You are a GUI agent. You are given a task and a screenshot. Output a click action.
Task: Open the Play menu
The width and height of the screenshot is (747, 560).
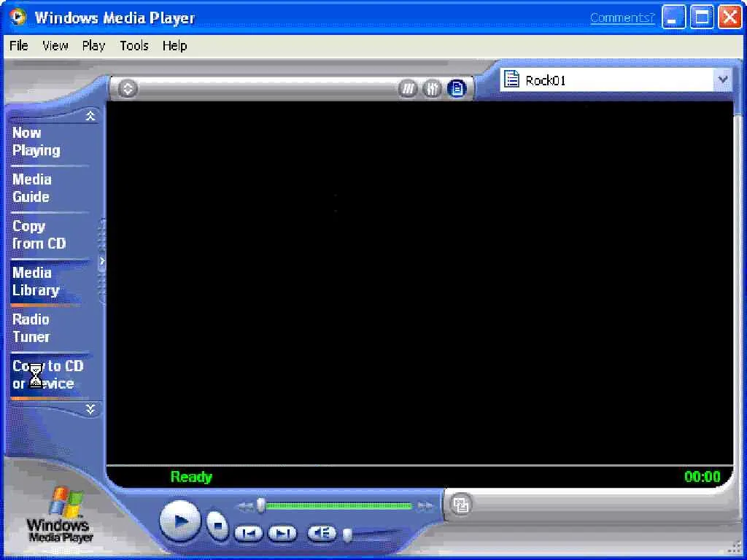click(93, 46)
